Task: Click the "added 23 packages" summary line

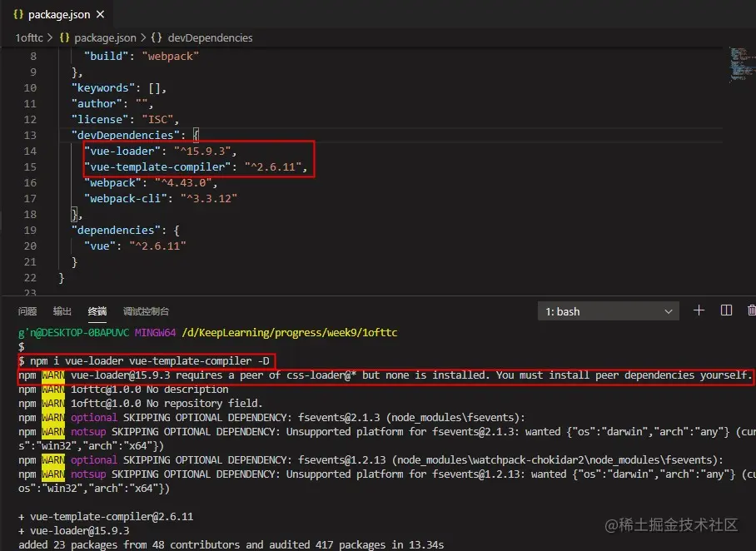Action: tap(231, 544)
